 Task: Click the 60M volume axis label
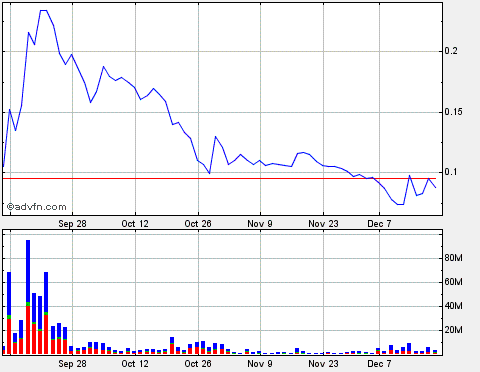pyautogui.click(x=453, y=282)
